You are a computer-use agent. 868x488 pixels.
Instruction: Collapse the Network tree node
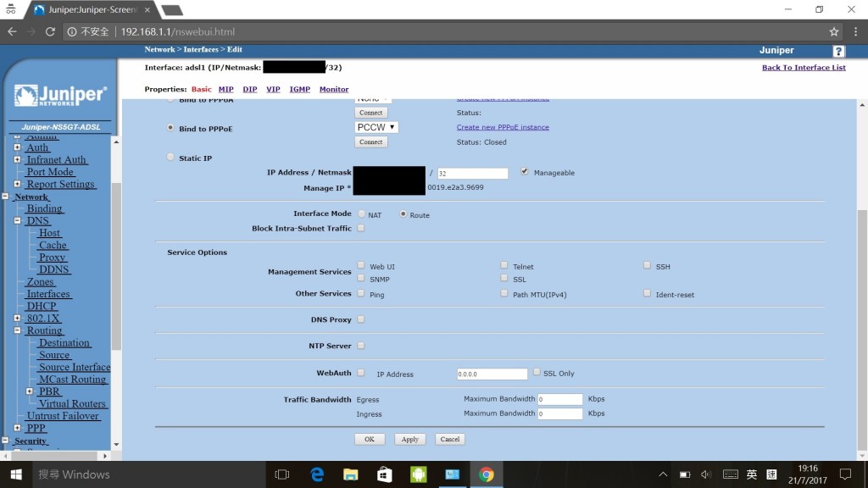tap(5, 196)
